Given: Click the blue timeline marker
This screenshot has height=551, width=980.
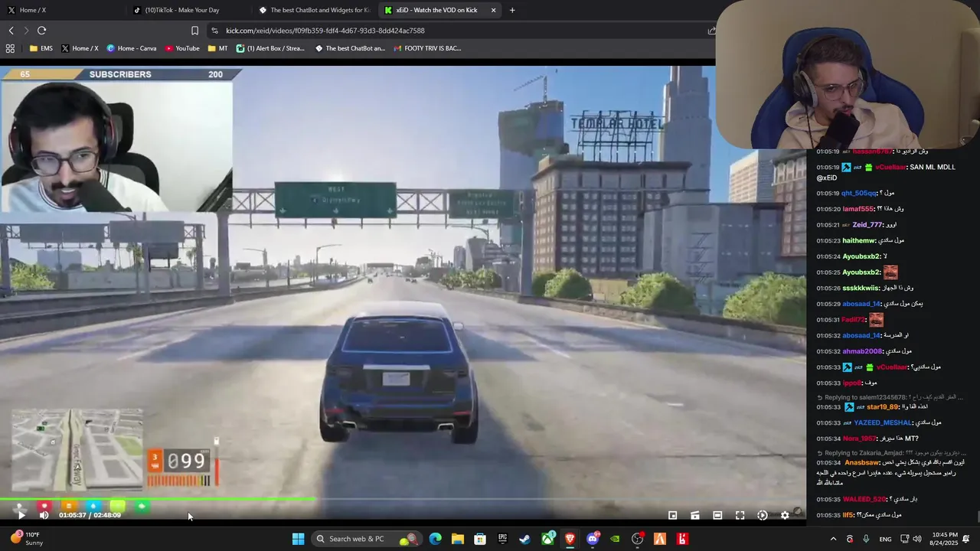Looking at the screenshot, I should tap(93, 506).
